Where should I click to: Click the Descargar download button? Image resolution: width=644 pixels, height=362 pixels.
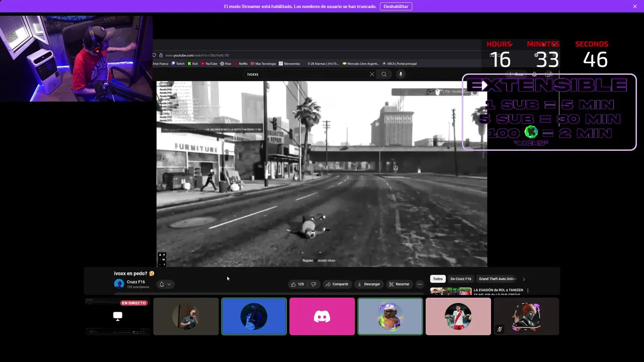click(x=369, y=285)
